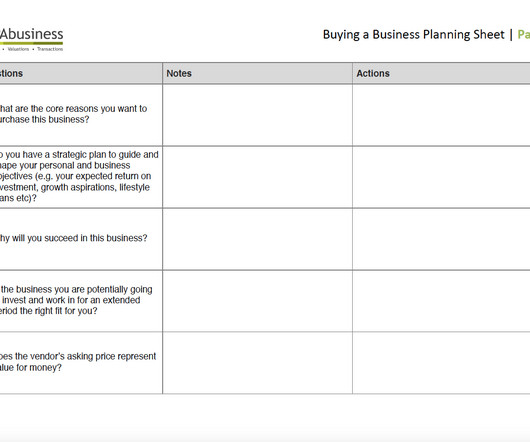
Task: Click the vendor's asking price question
Action: 78,362
